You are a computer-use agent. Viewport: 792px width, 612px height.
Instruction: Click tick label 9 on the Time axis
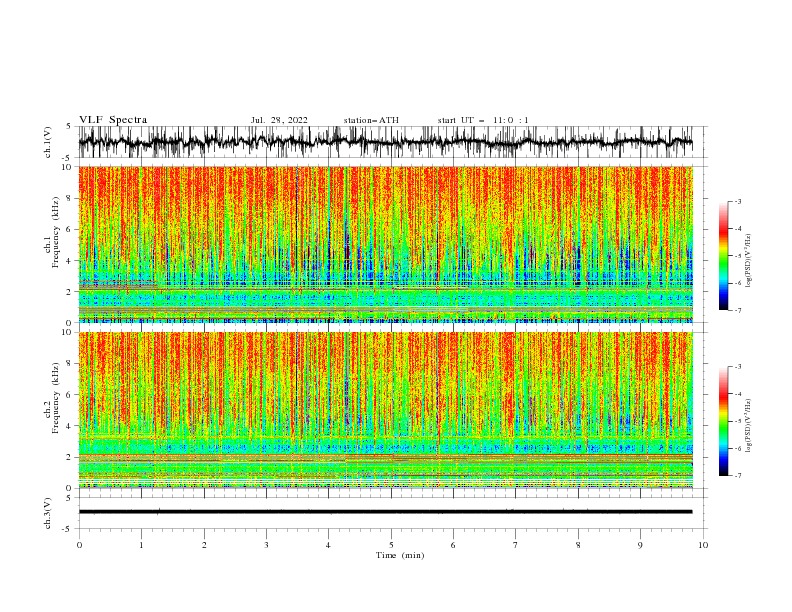(640, 545)
